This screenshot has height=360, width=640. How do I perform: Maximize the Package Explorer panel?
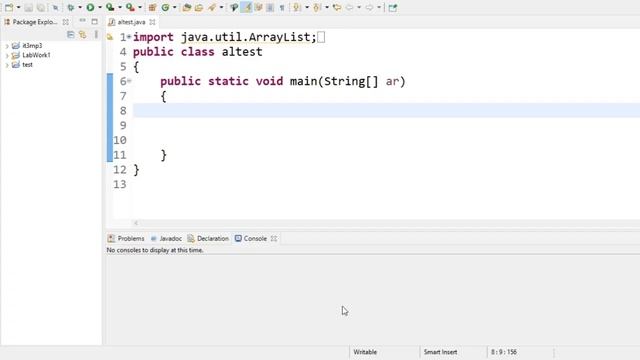coord(95,21)
